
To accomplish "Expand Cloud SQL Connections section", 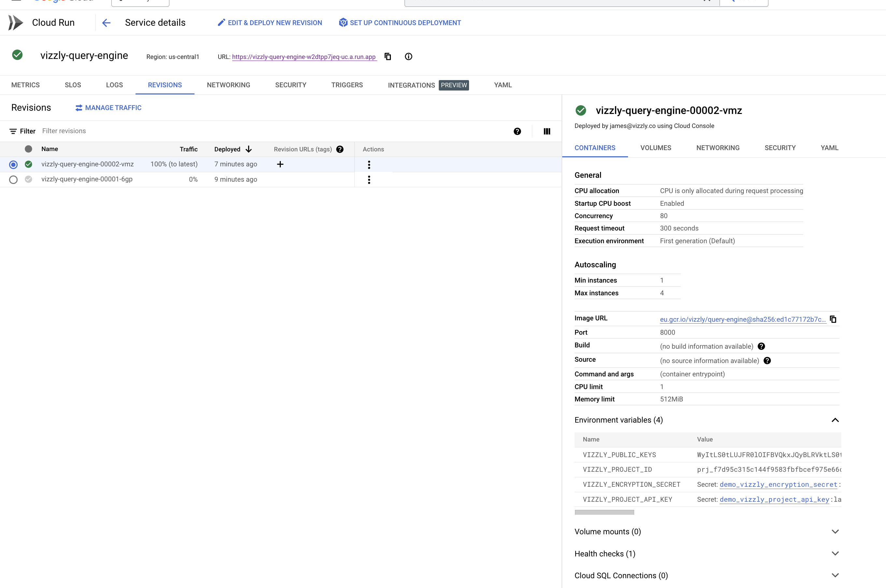I will click(x=835, y=575).
